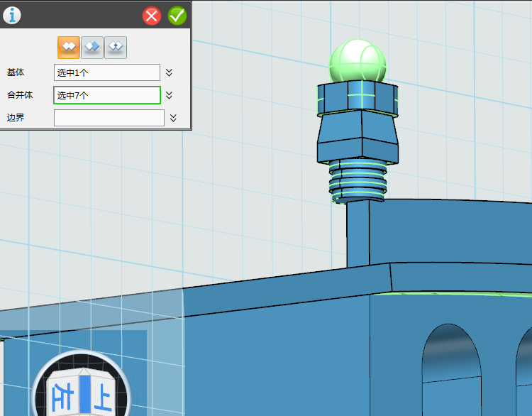Viewport: 532px width, 416px height.
Task: Click the green checkmark confirm button
Action: pos(177,16)
